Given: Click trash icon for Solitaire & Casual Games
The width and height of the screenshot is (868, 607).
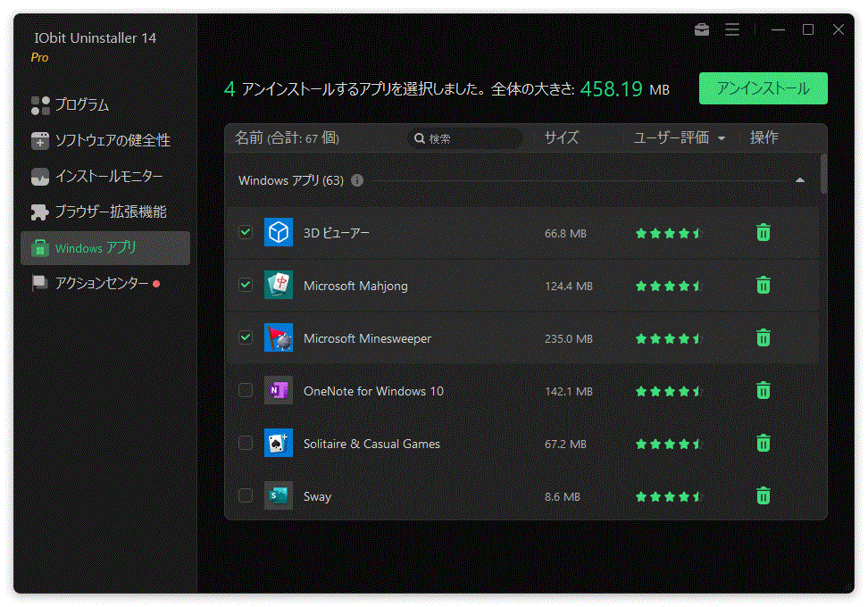Looking at the screenshot, I should [x=763, y=444].
